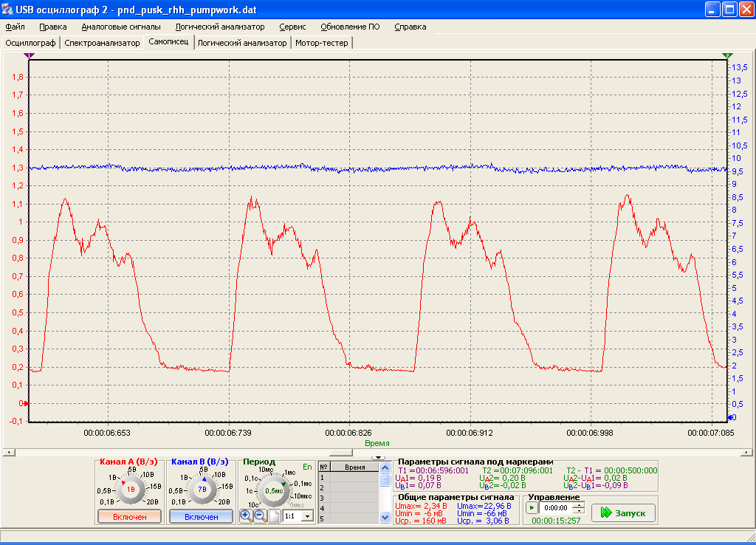Open the Мотор-тестер tab
The width and height of the screenshot is (756, 545).
tap(322, 43)
